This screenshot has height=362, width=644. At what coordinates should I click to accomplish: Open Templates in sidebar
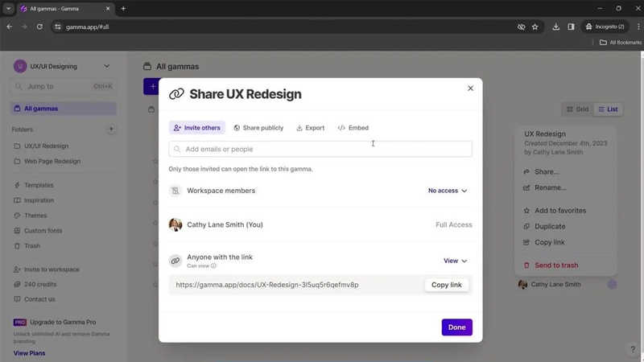pyautogui.click(x=39, y=185)
